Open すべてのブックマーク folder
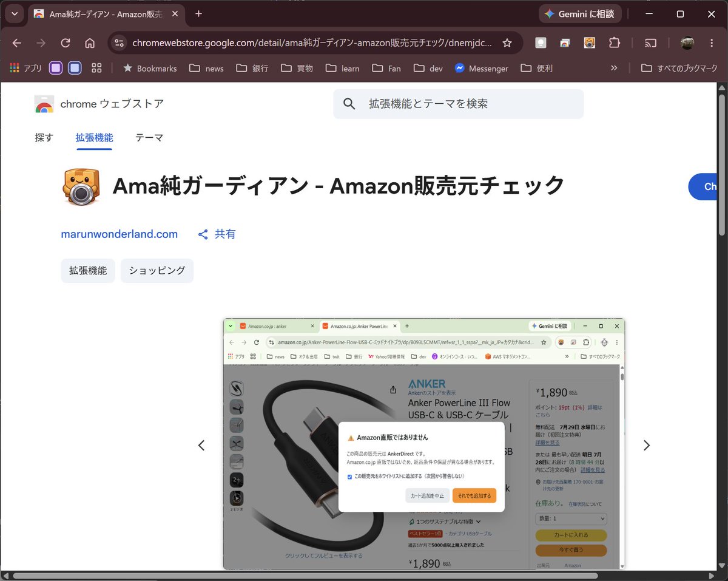Image resolution: width=728 pixels, height=581 pixels. [679, 68]
